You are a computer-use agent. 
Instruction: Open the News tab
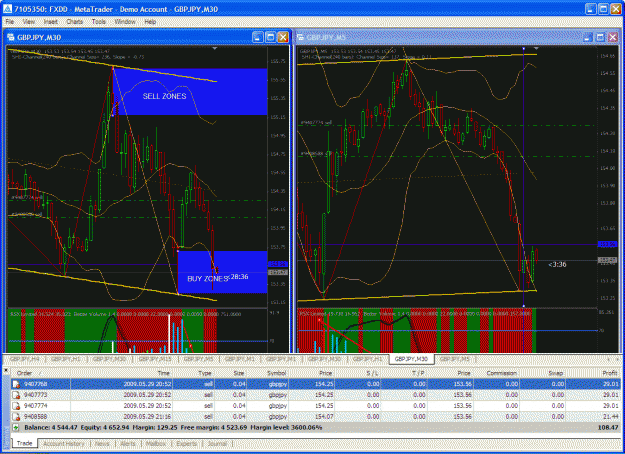[102, 443]
